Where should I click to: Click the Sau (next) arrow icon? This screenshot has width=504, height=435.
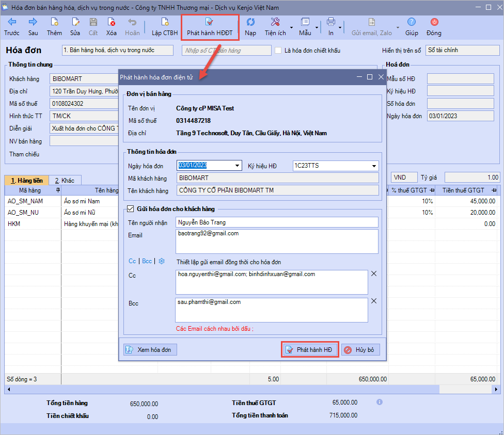coord(33,22)
